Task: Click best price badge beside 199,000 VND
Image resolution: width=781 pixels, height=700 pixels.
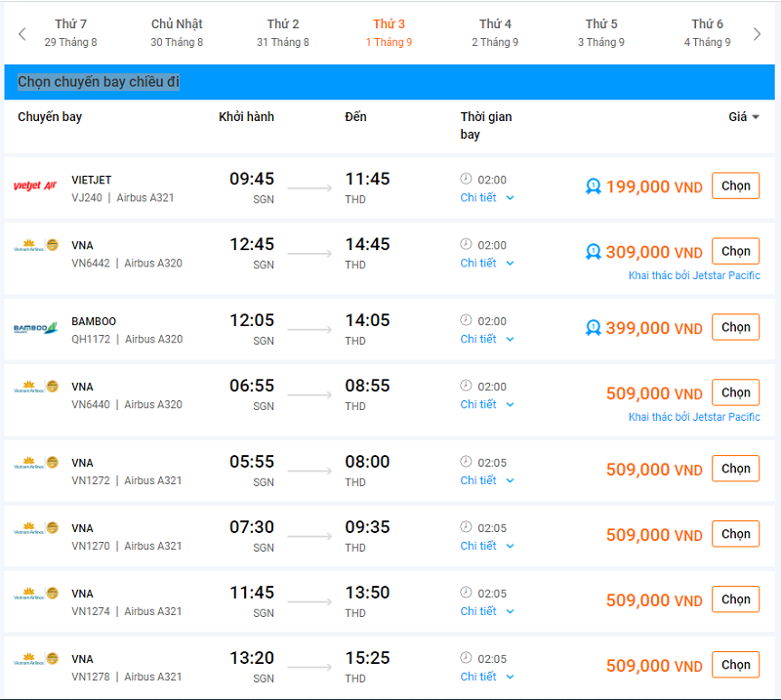Action: [593, 186]
